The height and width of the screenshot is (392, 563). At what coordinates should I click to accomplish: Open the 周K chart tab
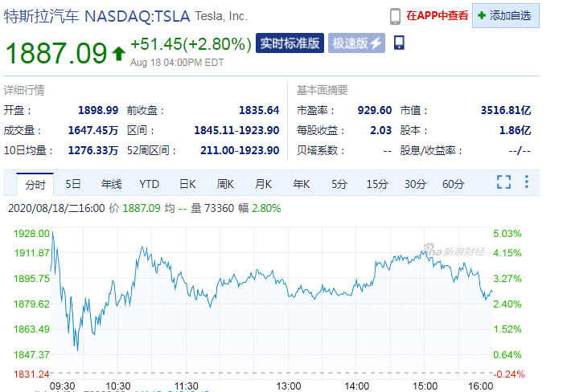[225, 184]
